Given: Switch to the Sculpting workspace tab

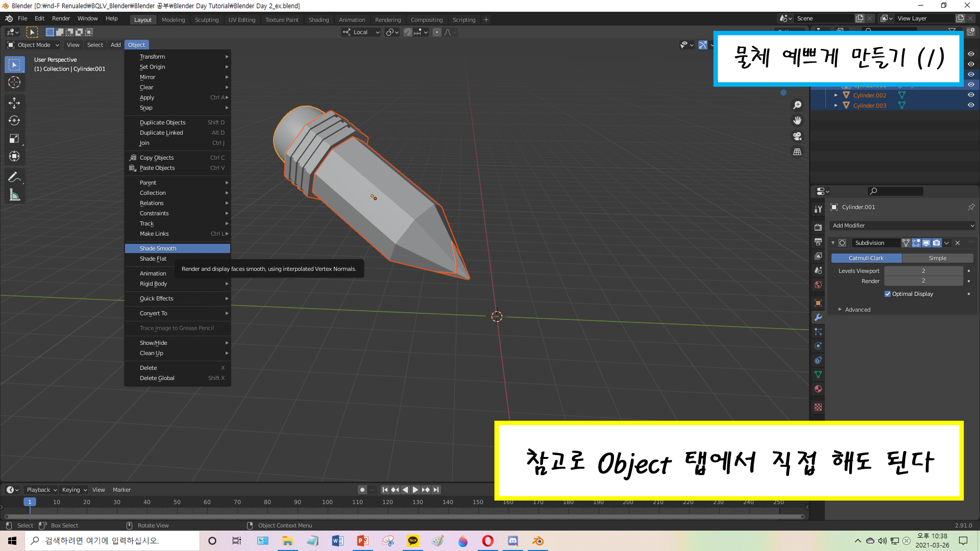Looking at the screenshot, I should tap(206, 20).
